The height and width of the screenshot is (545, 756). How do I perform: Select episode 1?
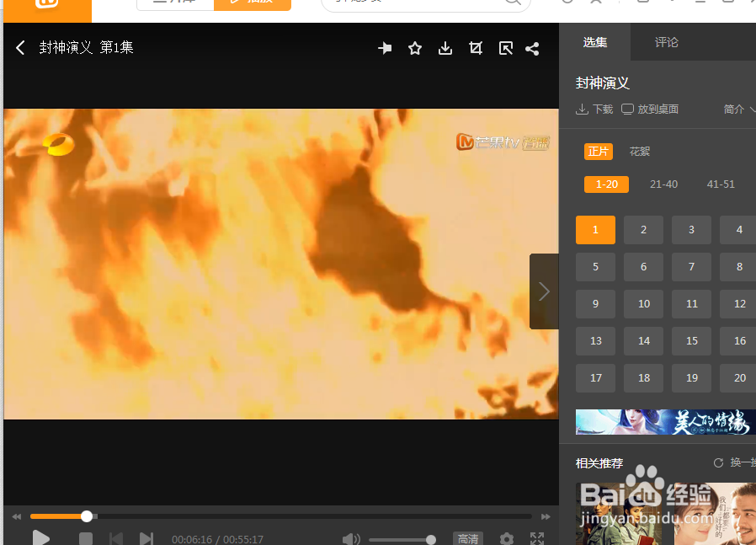595,230
